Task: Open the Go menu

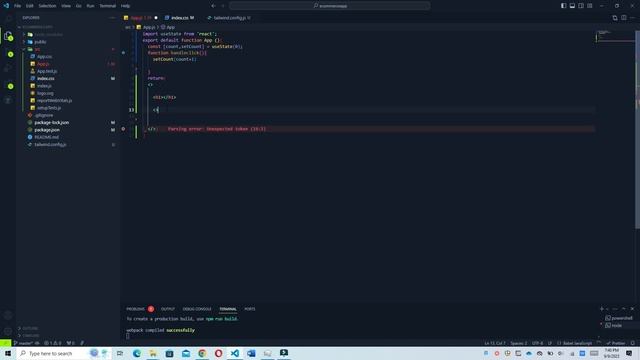Action: point(78,6)
